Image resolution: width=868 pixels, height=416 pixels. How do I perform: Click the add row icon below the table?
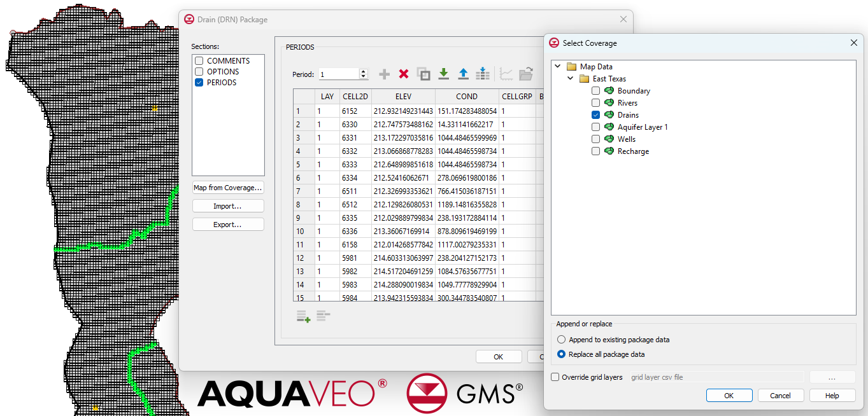[x=303, y=316]
